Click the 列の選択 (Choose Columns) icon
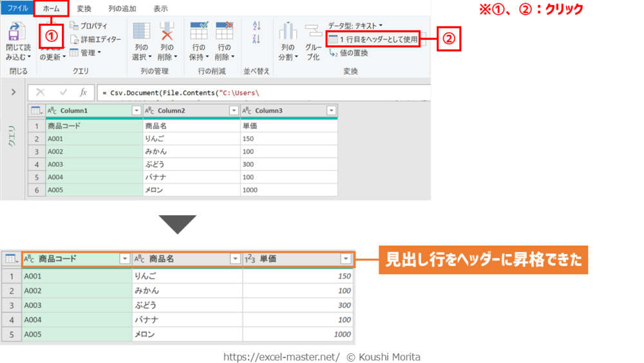644x363 pixels. 141,32
